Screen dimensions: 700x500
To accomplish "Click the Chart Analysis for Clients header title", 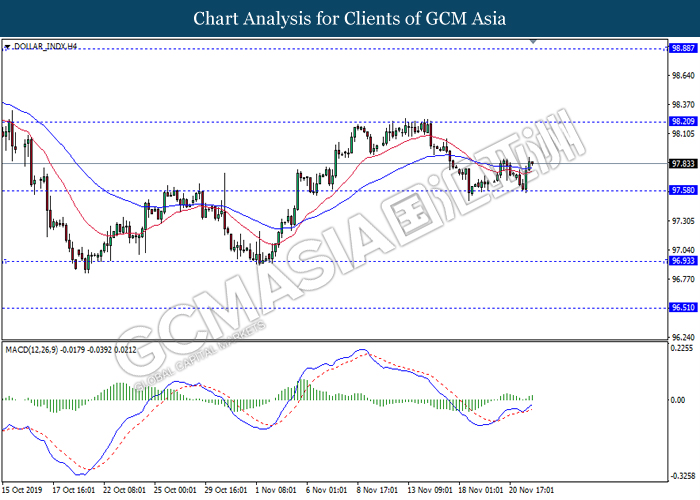I will (x=350, y=19).
